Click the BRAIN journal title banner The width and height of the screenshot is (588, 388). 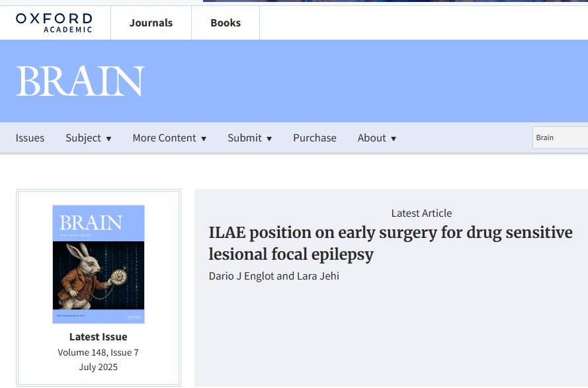[80, 81]
